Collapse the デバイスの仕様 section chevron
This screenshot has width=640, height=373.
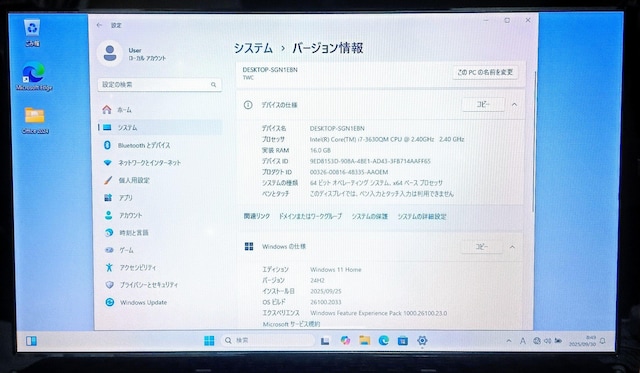(514, 104)
